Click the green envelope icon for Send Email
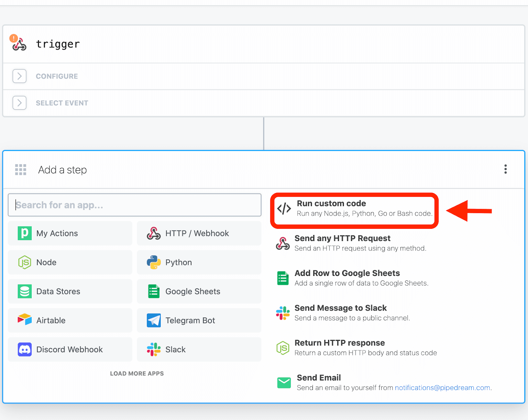528x420 pixels. (x=284, y=383)
